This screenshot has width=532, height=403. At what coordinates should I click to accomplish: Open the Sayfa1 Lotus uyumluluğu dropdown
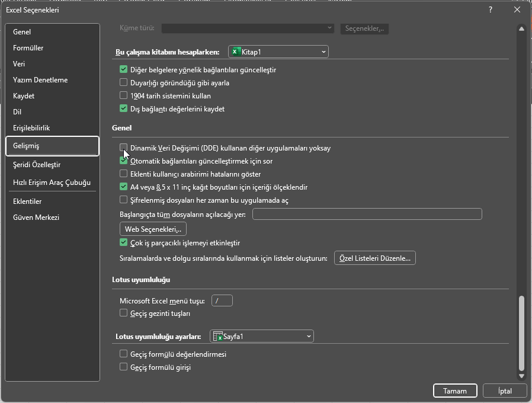tap(307, 336)
